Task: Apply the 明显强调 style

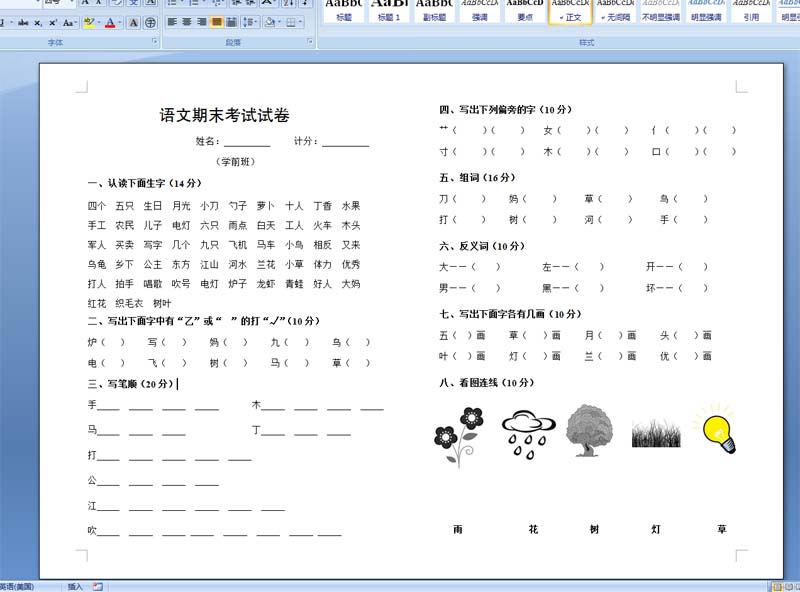Action: (x=706, y=11)
